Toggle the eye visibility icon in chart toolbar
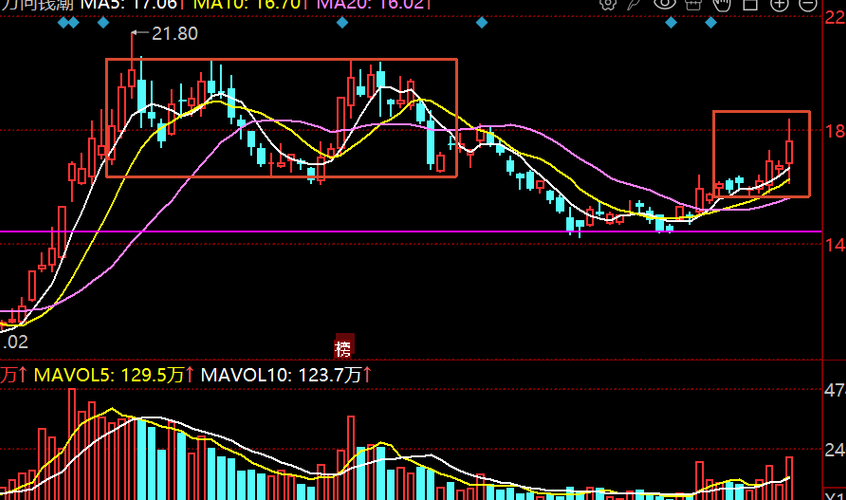846x500 pixels. [664, 3]
